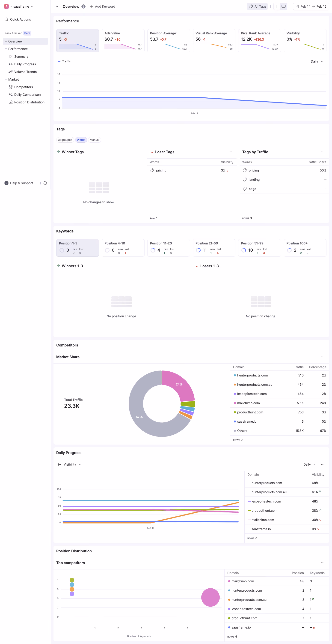Image resolution: width=332 pixels, height=644 pixels.
Task: Select the Position 4-10 keywords card
Action: [x=123, y=248]
